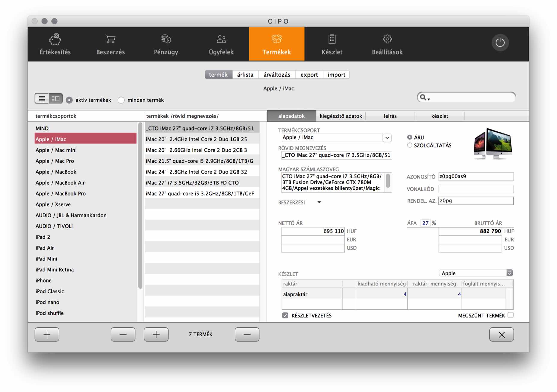Enable the MEGSZŰNT TERMÉK checkbox
The height and width of the screenshot is (392, 557).
[x=511, y=315]
